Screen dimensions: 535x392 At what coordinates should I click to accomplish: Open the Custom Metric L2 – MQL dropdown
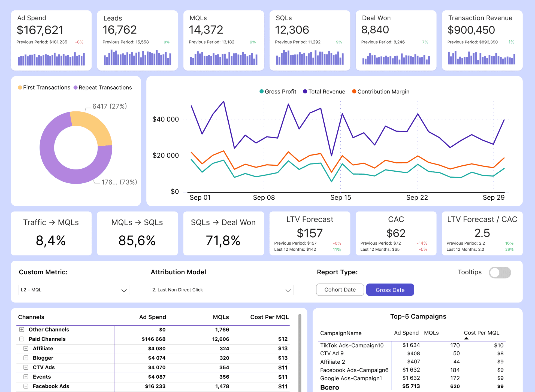pos(74,290)
